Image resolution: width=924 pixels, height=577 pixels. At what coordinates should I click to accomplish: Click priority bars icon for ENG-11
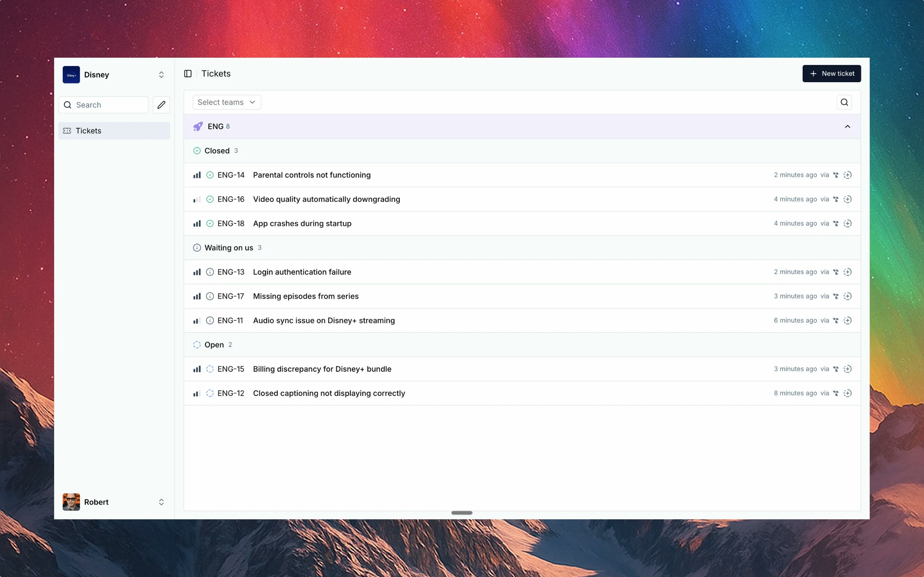[197, 321]
